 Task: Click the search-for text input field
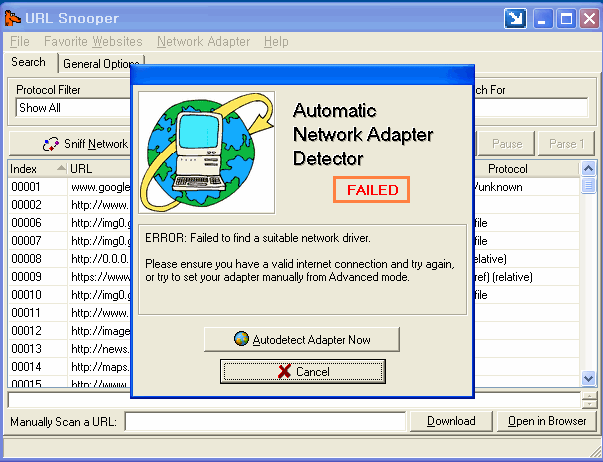(x=531, y=108)
